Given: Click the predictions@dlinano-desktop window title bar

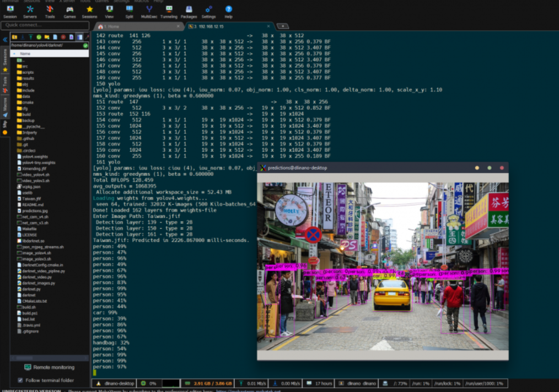Looking at the screenshot, I should click(383, 168).
